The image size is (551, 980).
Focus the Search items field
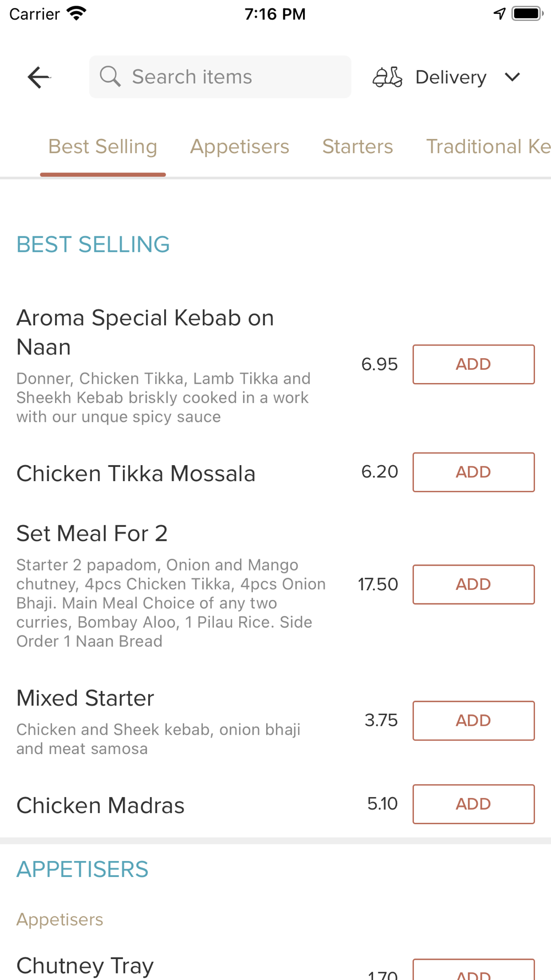(x=231, y=77)
